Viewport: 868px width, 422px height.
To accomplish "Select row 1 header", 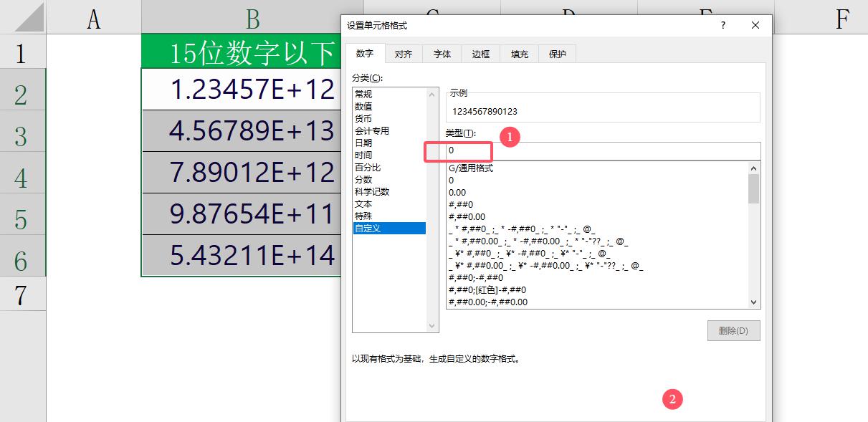I will click(x=22, y=52).
